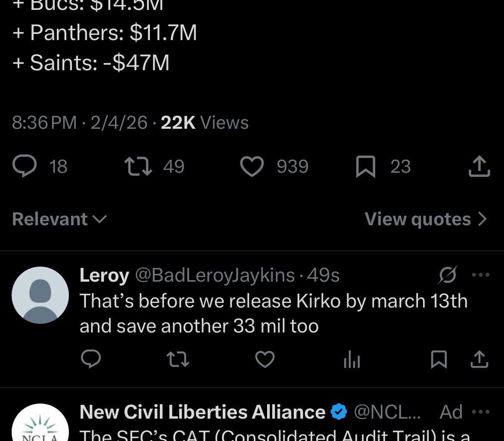504x441 pixels.
Task: Like Leroy's reply
Action: (x=264, y=359)
